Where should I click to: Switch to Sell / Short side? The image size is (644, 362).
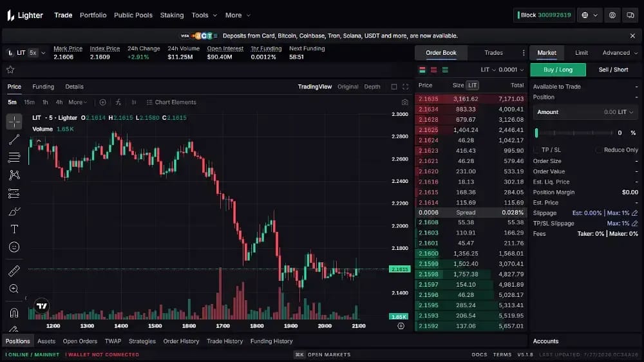click(613, 70)
